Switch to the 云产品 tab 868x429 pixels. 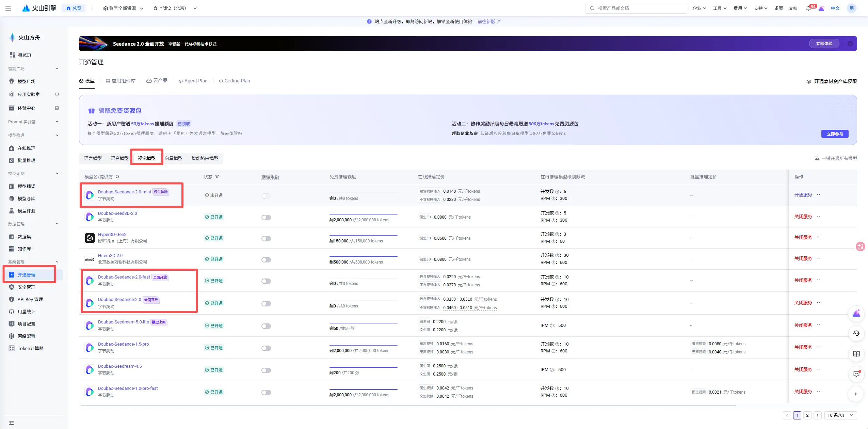(x=157, y=81)
